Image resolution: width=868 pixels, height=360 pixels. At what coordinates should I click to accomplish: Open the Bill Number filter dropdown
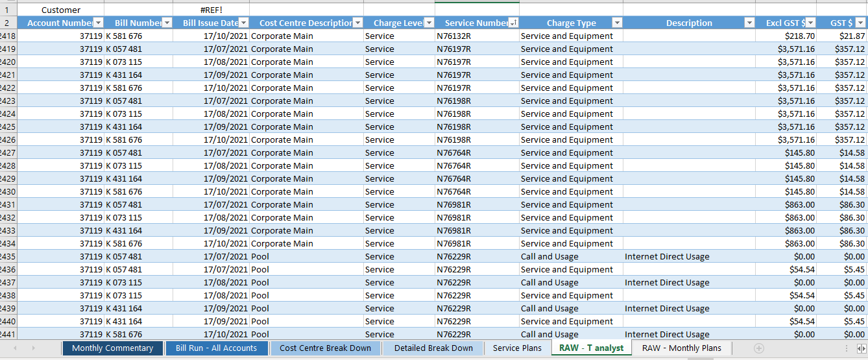[x=167, y=23]
